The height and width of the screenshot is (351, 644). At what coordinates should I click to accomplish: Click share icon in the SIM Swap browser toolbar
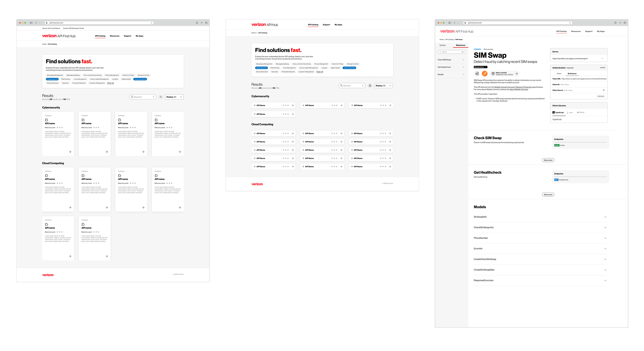coord(615,23)
